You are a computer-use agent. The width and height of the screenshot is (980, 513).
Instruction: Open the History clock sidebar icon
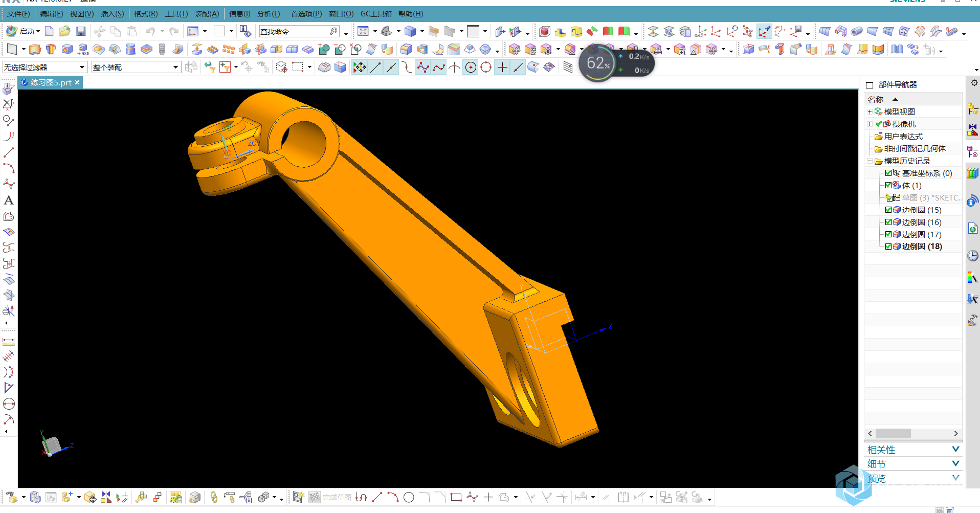pos(972,255)
